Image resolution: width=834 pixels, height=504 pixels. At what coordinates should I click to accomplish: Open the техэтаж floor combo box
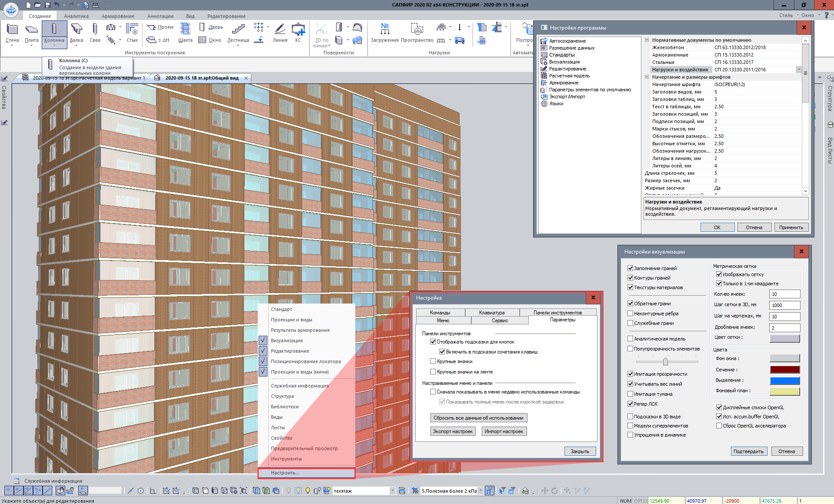(x=392, y=491)
